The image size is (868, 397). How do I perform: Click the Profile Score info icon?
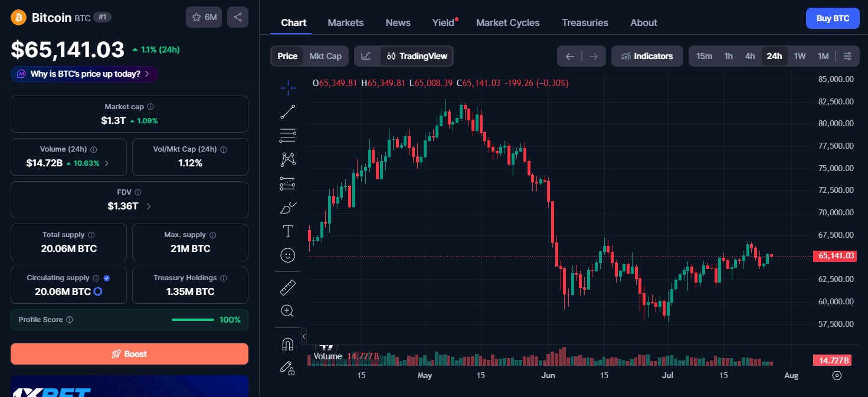(70, 320)
